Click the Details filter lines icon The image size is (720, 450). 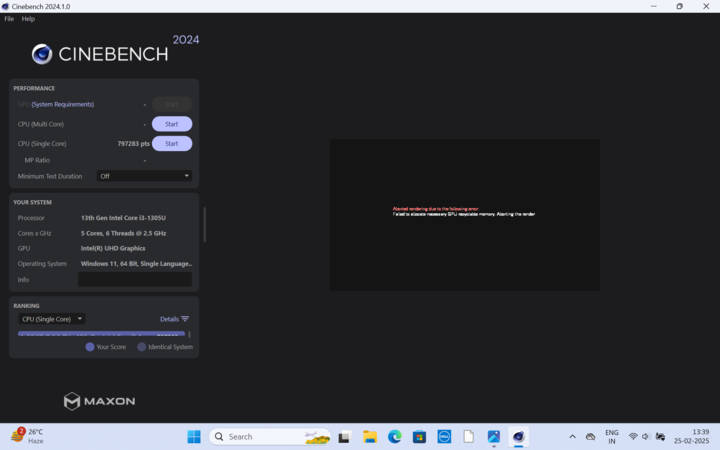pyautogui.click(x=185, y=319)
